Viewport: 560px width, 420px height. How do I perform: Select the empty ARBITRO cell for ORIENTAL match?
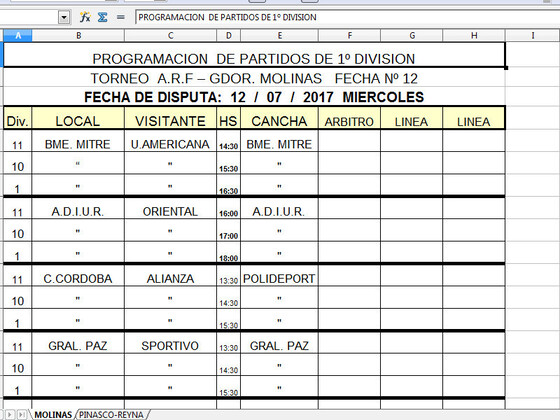tap(350, 208)
